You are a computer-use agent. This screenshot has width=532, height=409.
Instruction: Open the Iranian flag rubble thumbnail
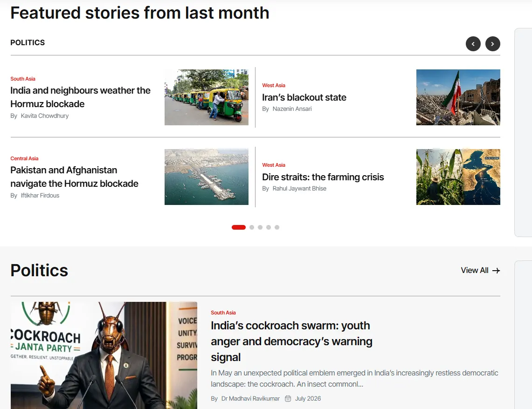458,97
